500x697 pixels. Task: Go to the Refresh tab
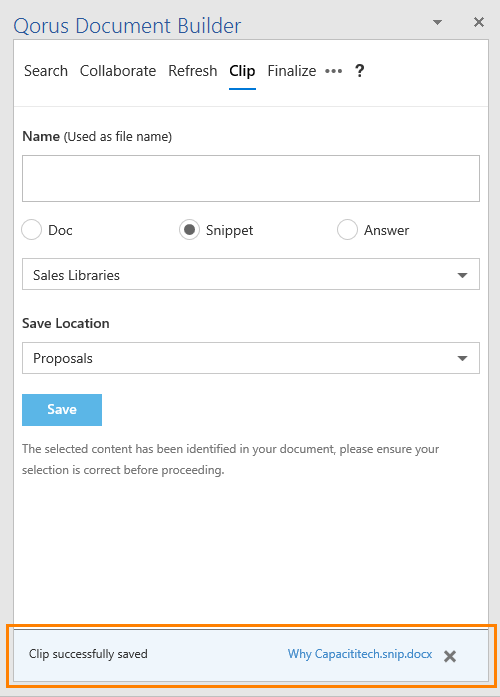(x=192, y=71)
